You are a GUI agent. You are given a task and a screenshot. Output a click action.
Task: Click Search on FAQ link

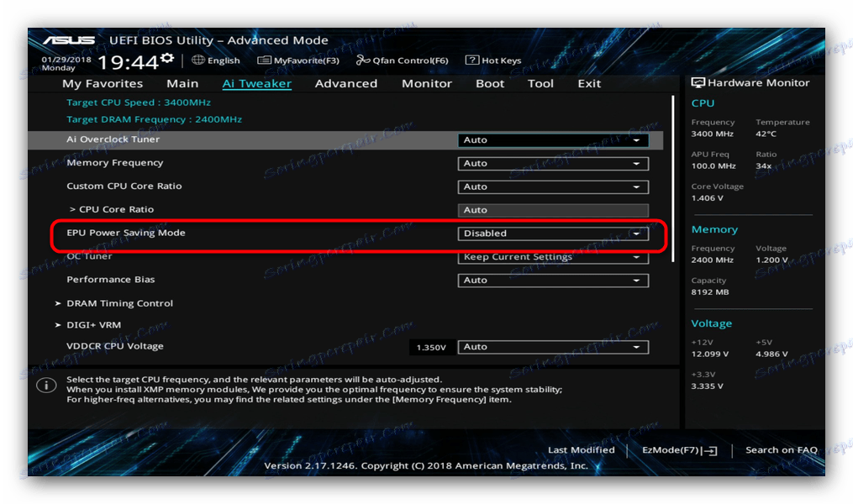(782, 450)
